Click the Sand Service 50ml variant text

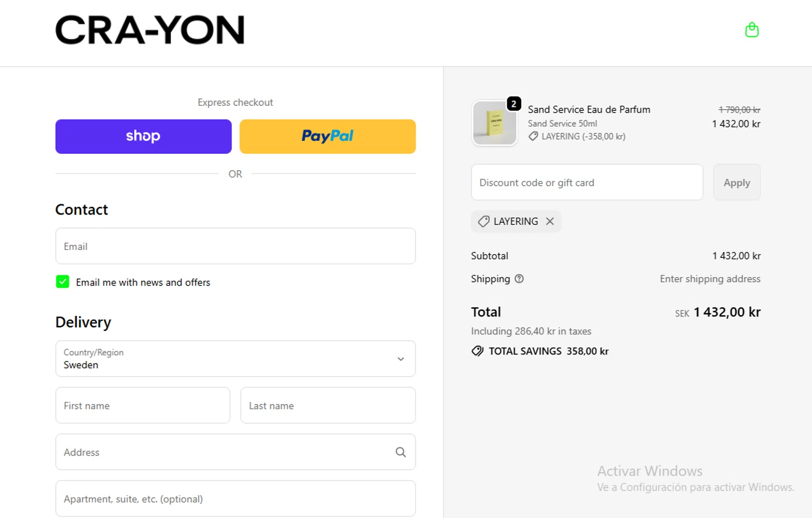[562, 124]
